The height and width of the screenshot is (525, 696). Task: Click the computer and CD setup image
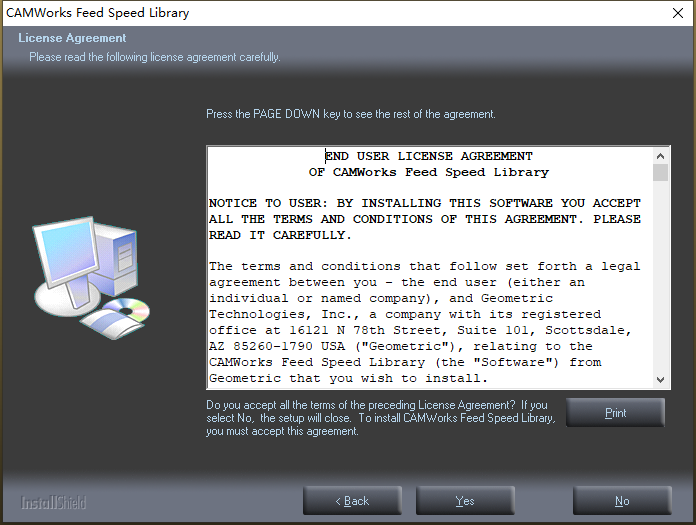[x=91, y=278]
